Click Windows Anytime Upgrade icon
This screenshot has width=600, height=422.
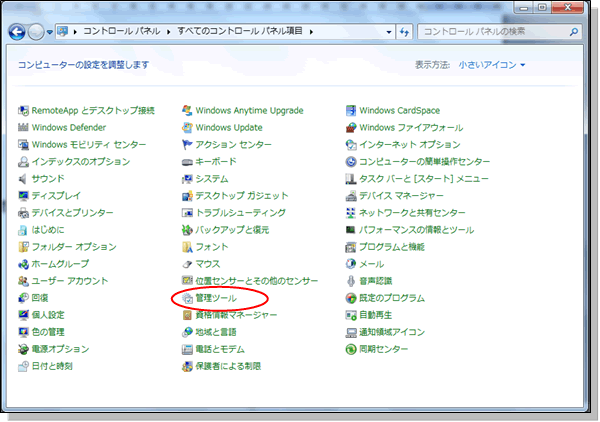click(187, 111)
